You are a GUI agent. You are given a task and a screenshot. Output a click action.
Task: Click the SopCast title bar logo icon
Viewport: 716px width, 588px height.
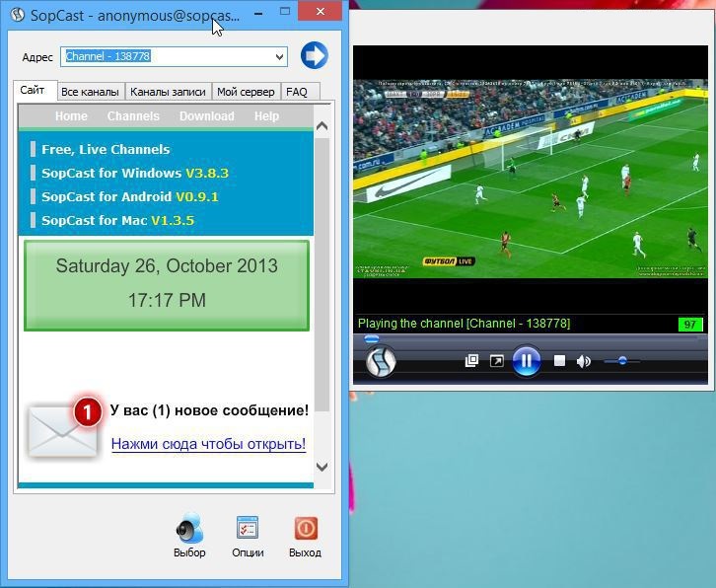point(18,14)
